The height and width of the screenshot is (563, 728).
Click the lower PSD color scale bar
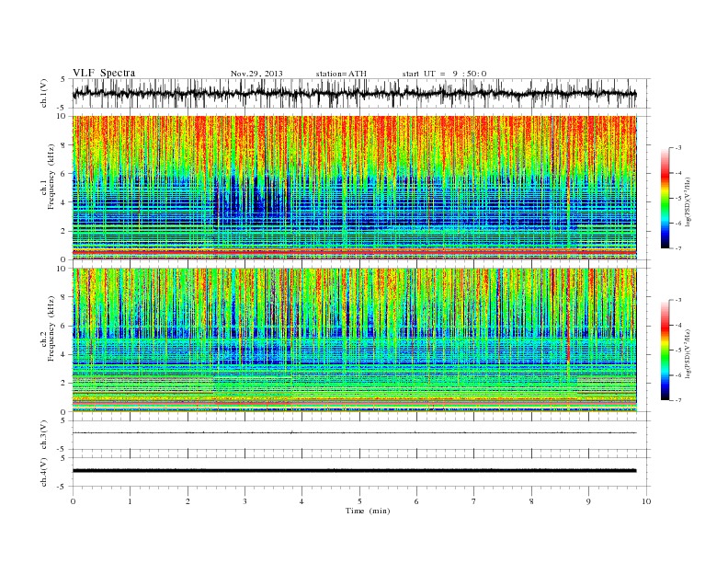pyautogui.click(x=665, y=350)
